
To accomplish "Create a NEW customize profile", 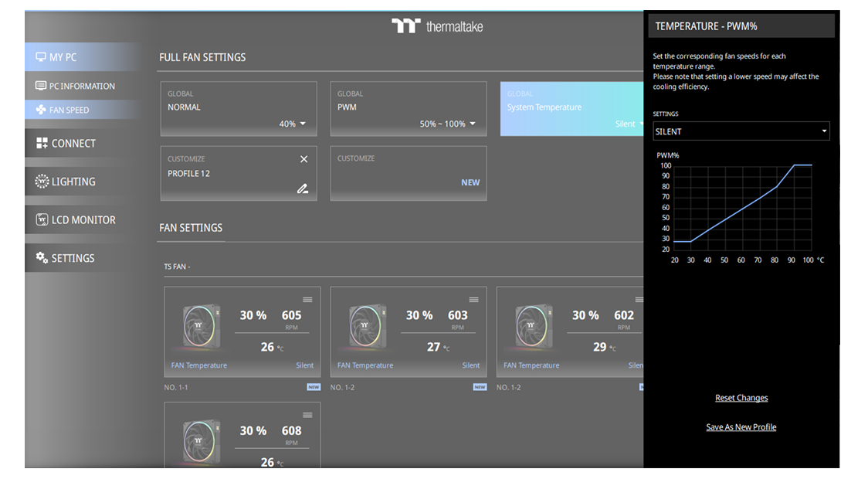I will click(x=470, y=183).
